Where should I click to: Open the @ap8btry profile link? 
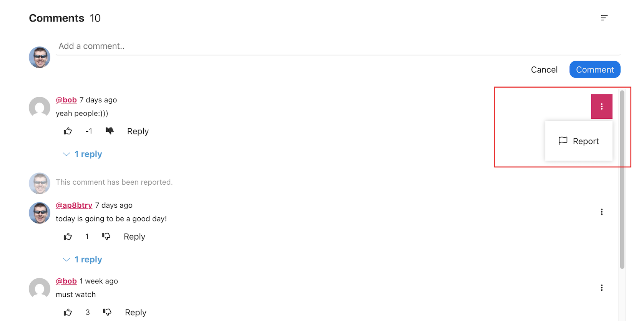[x=74, y=205]
